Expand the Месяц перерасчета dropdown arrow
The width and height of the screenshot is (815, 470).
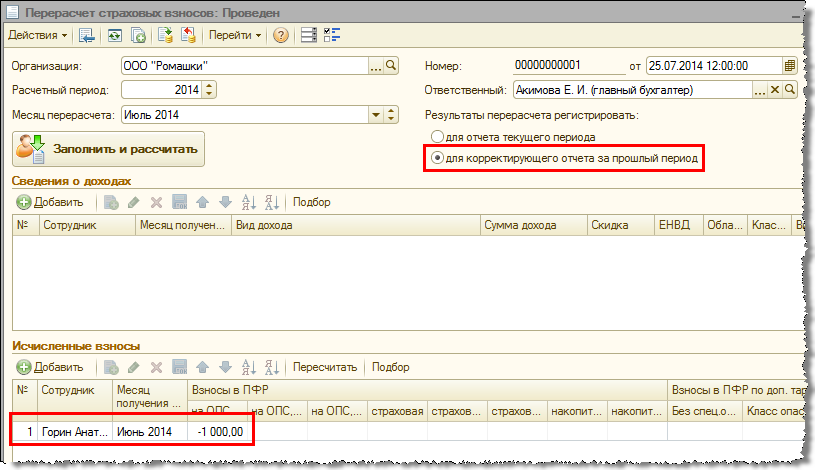click(x=376, y=115)
